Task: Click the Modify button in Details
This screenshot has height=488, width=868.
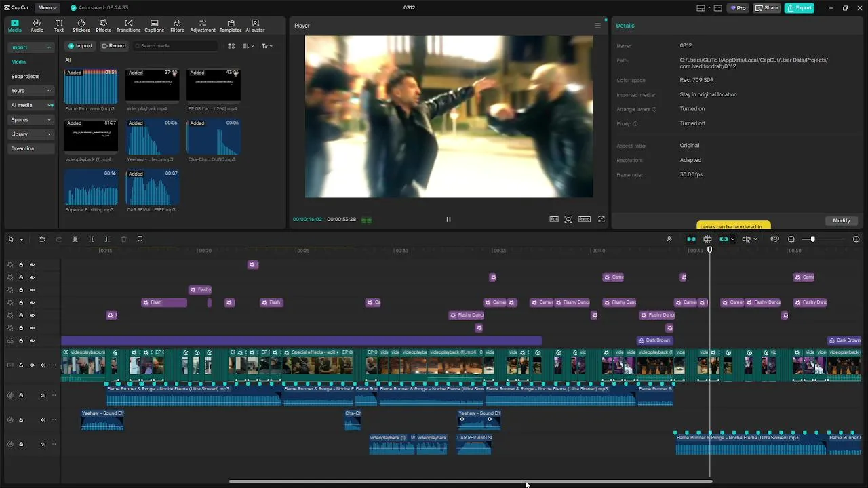Action: [x=842, y=221]
